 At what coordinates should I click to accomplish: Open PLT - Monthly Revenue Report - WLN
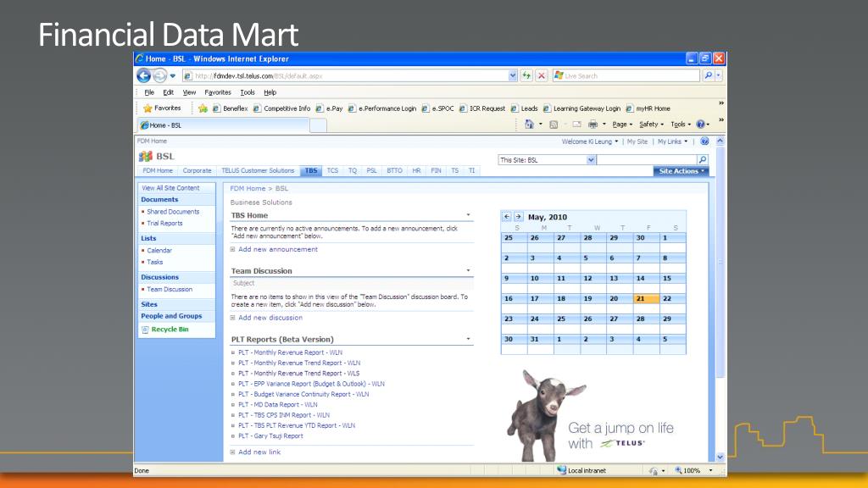coord(290,352)
